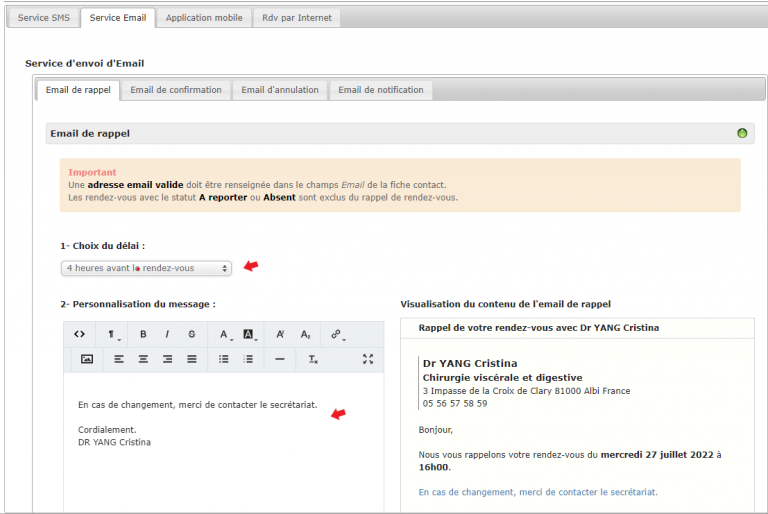Toggle HTML source code view
The width and height of the screenshot is (768, 514).
pyautogui.click(x=79, y=334)
